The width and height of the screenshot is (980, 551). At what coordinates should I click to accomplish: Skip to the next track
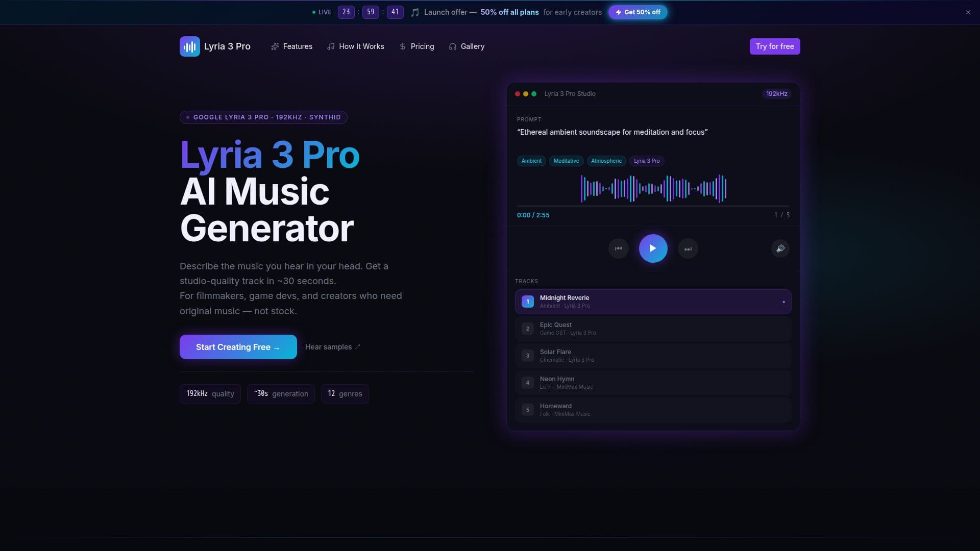[x=688, y=248]
